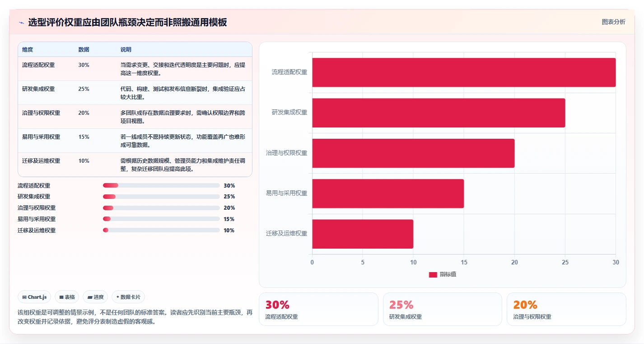Click the 指标值 legend text
The height and width of the screenshot is (344, 644).
pos(448,275)
